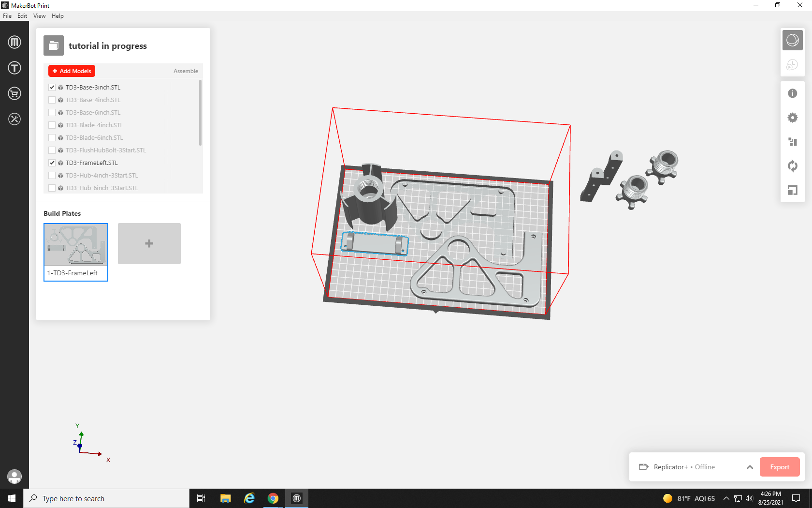Click the MakerBot Print taskbar icon

pyautogui.click(x=297, y=498)
